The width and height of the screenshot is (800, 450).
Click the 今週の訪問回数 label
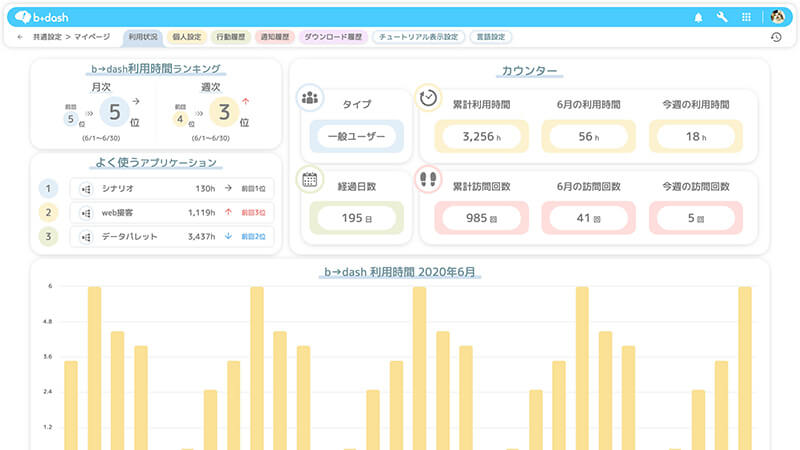(x=695, y=187)
